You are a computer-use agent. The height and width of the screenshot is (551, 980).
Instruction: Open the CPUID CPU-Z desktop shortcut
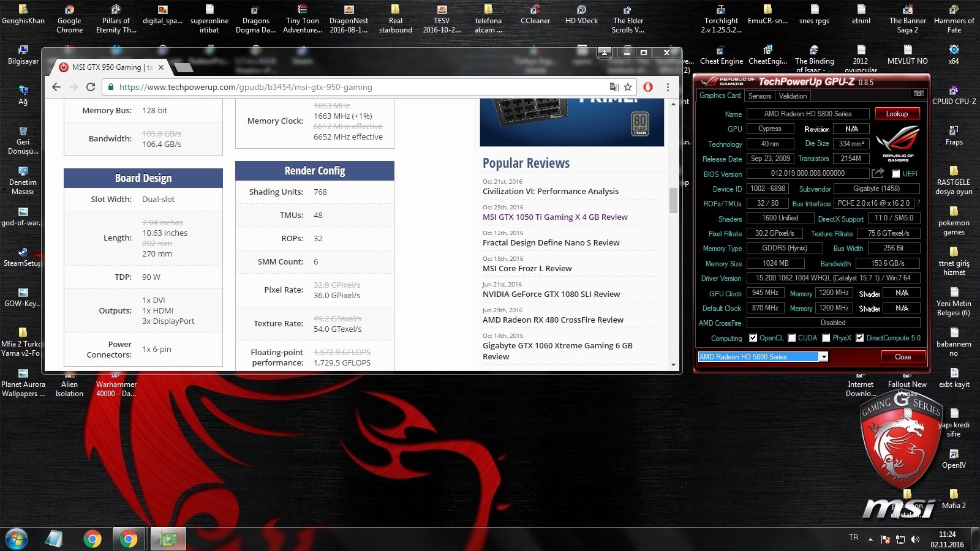(954, 96)
